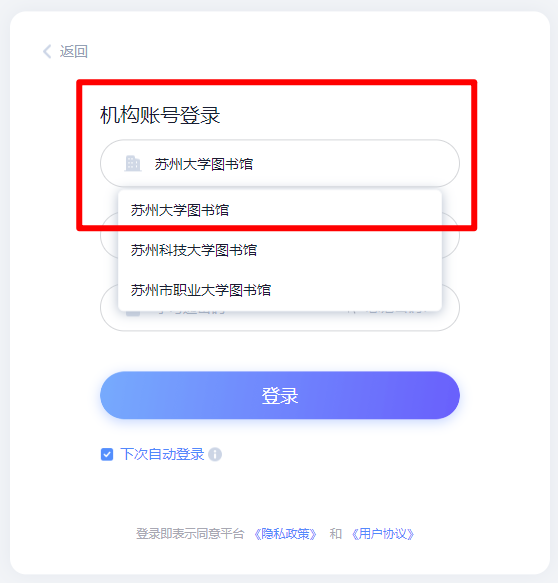This screenshot has width=558, height=583.
Task: Click the 登录 login button
Action: [280, 395]
